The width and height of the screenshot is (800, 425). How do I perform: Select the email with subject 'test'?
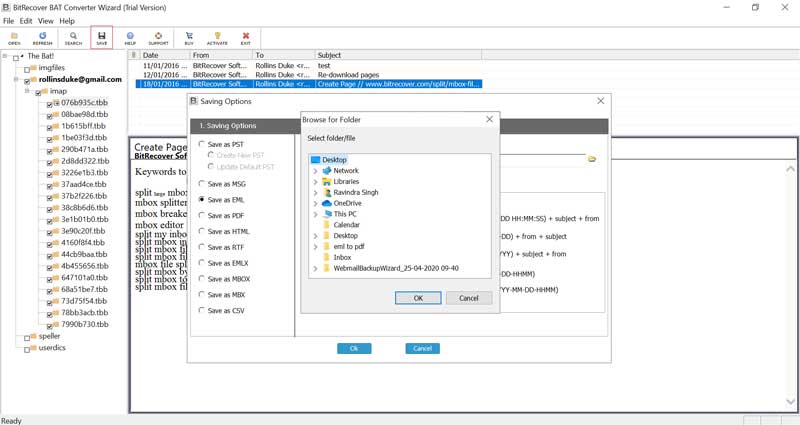coord(309,65)
